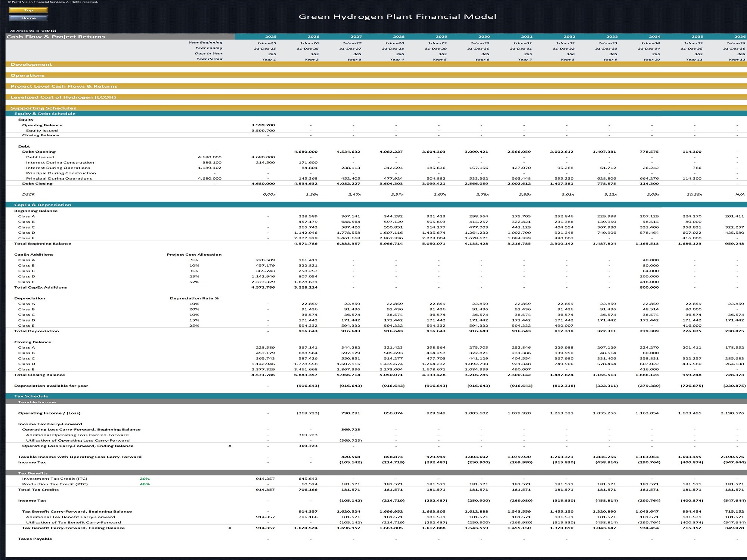Select the CapEx & Depreciation header

pyautogui.click(x=376, y=205)
